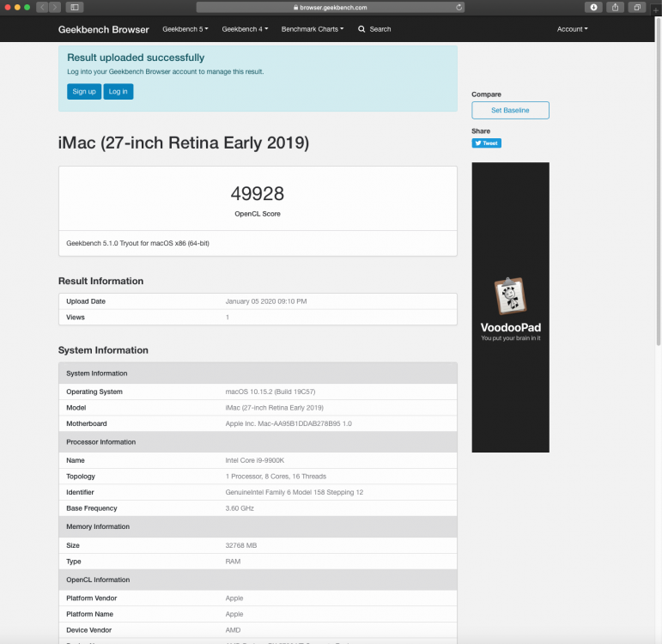Click Set Baseline button
The height and width of the screenshot is (644, 662).
pyautogui.click(x=510, y=110)
